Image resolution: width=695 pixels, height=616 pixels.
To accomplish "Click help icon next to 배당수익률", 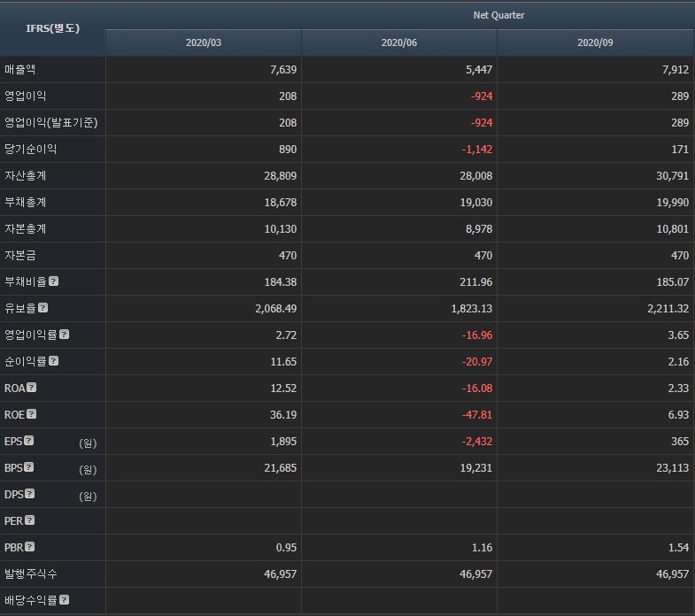I will tap(65, 600).
